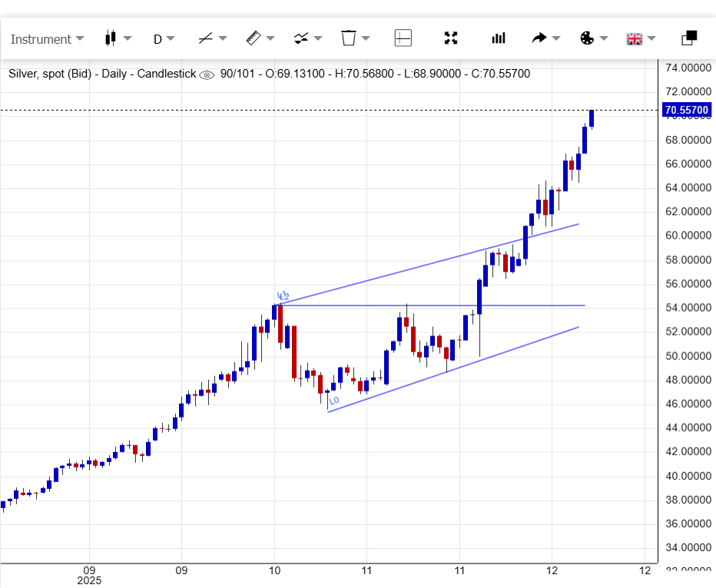The height and width of the screenshot is (588, 716).
Task: Toggle the eye icon beside Candlestick label
Action: tap(207, 74)
